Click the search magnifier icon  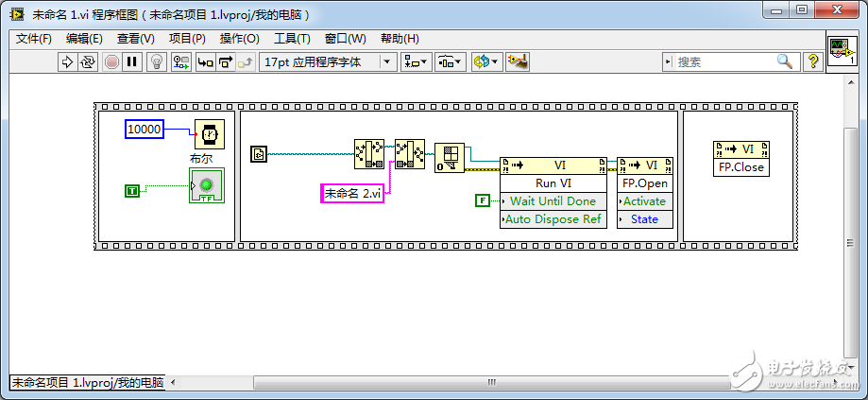click(785, 61)
